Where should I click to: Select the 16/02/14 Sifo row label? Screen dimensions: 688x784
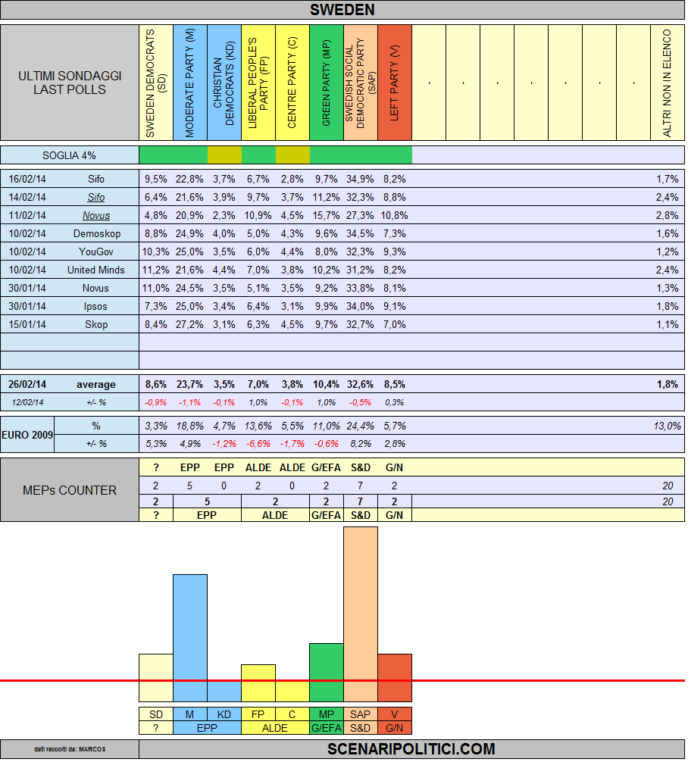coord(70,179)
